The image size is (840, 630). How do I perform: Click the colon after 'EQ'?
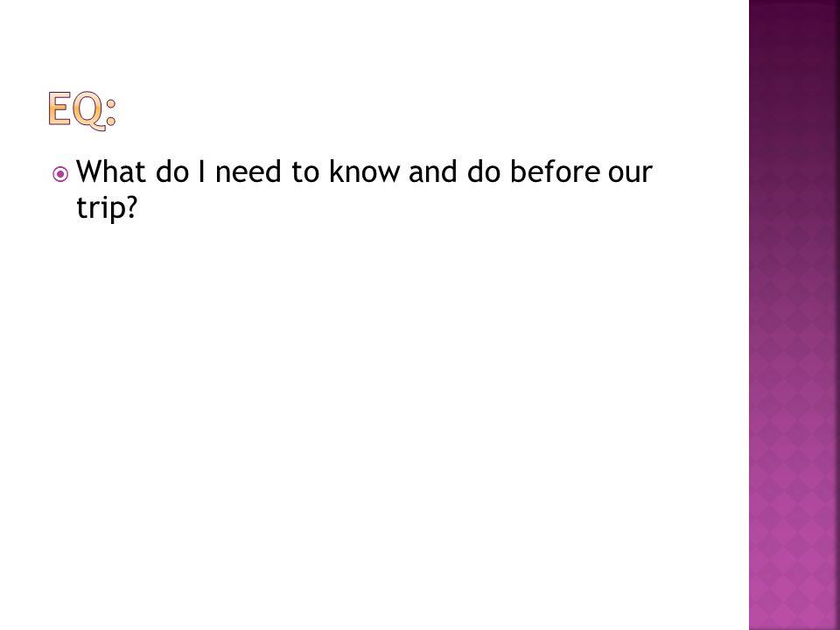click(111, 113)
